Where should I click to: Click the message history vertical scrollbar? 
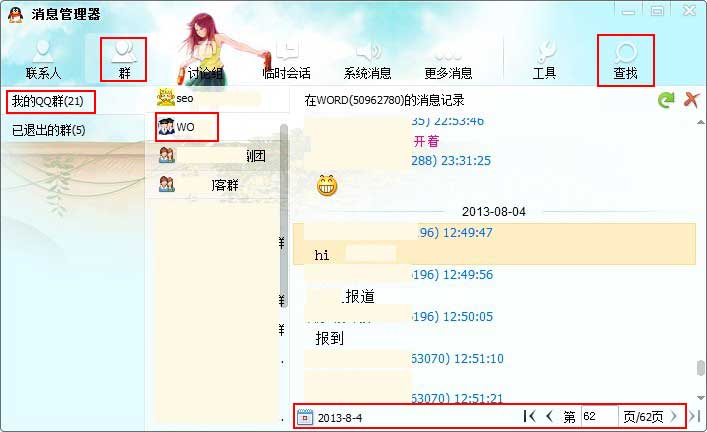(700, 259)
